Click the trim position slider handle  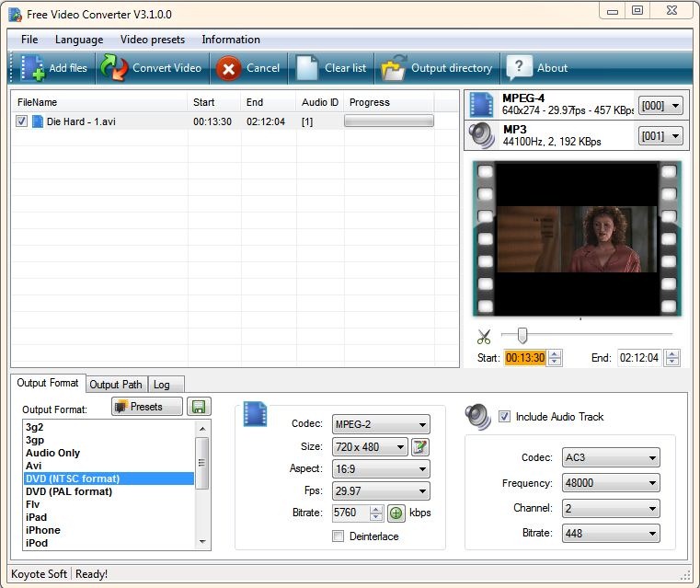point(522,335)
